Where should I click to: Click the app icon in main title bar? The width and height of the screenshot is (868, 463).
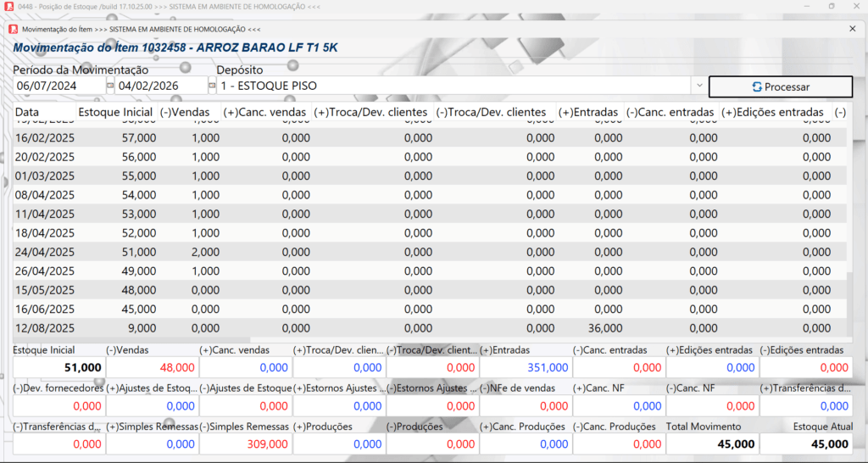[x=9, y=7]
